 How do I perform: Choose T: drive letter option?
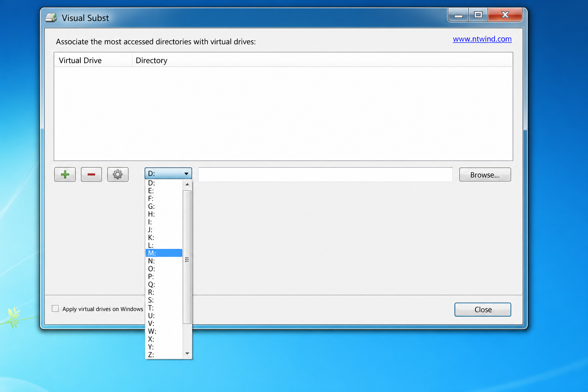coord(164,308)
